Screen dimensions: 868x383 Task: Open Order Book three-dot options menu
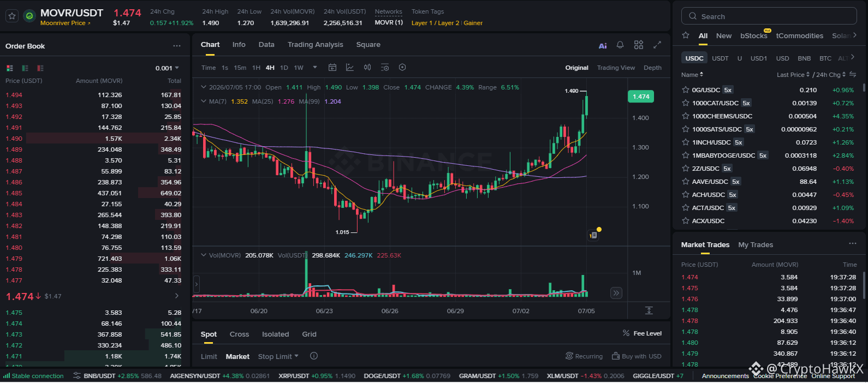[x=176, y=46]
